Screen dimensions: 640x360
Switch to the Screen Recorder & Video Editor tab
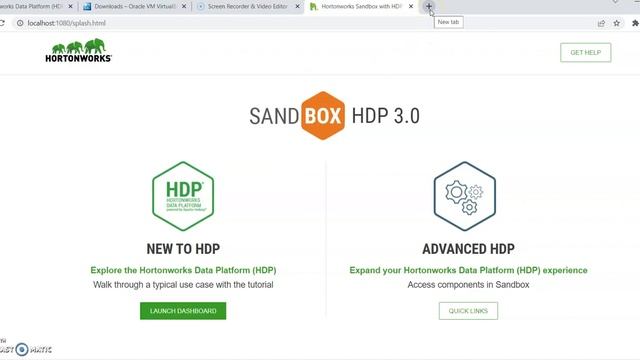pyautogui.click(x=248, y=7)
